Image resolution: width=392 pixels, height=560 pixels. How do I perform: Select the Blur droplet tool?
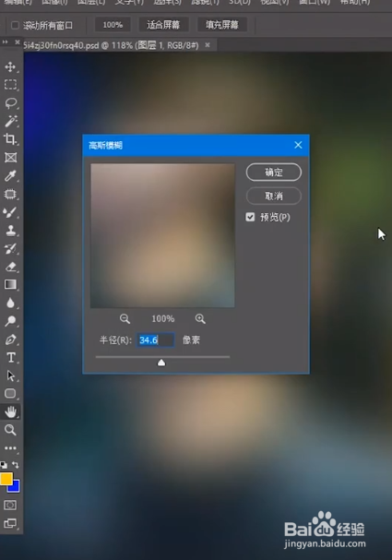click(10, 303)
